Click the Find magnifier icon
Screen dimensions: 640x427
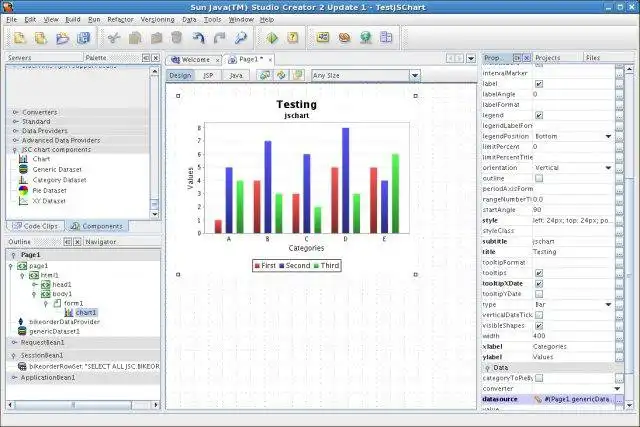pyautogui.click(x=241, y=38)
